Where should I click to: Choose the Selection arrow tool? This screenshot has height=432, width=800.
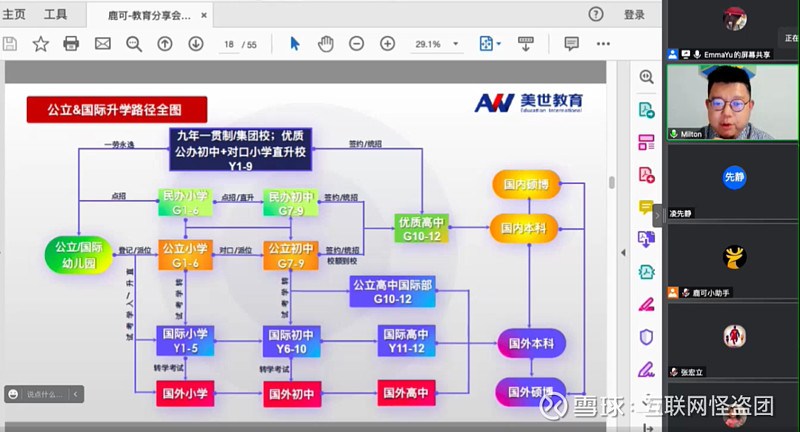click(x=294, y=44)
